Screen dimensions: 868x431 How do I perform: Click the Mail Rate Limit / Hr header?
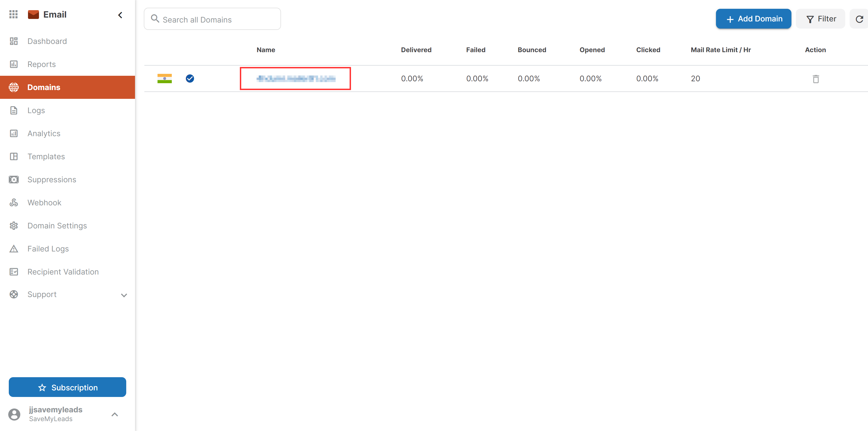click(721, 50)
